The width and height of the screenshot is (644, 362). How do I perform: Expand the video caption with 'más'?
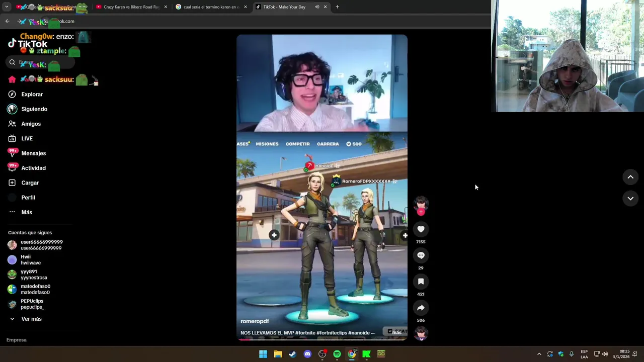click(397, 332)
